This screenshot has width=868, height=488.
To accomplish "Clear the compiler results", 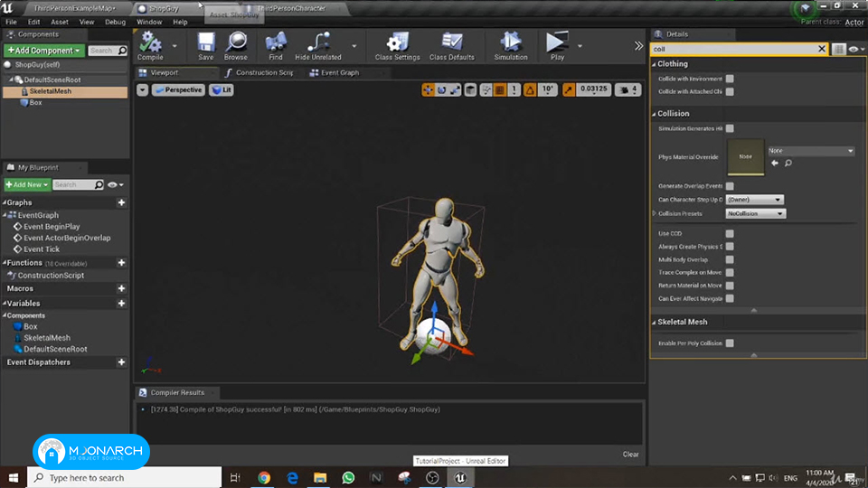I will (x=630, y=455).
